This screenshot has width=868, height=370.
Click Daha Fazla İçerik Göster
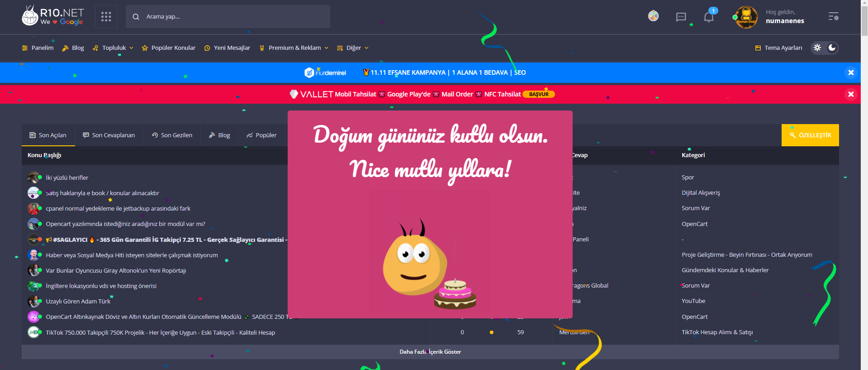coord(430,352)
